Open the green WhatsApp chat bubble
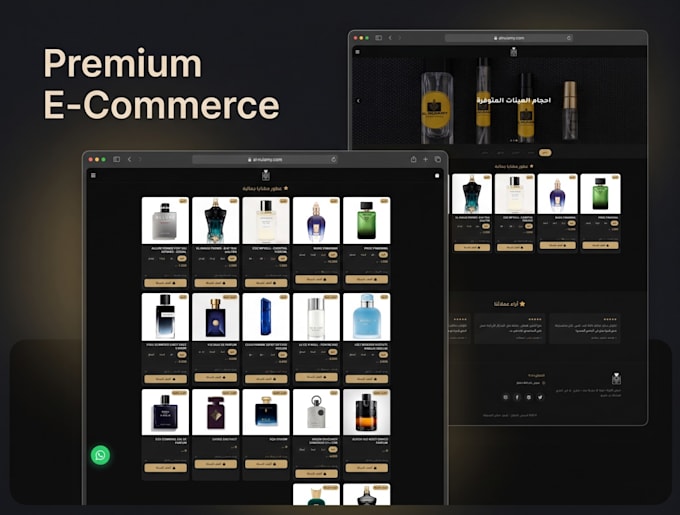This screenshot has width=680, height=515. tap(100, 455)
